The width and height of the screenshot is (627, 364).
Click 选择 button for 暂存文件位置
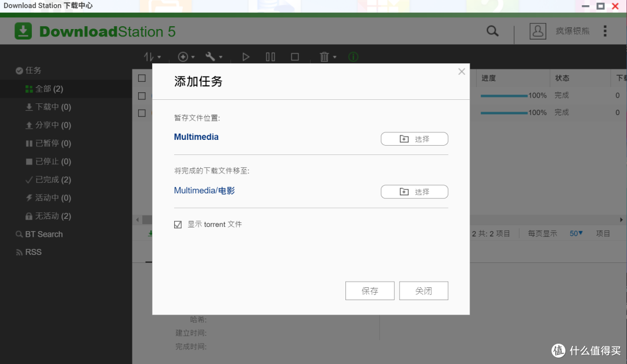click(x=415, y=139)
